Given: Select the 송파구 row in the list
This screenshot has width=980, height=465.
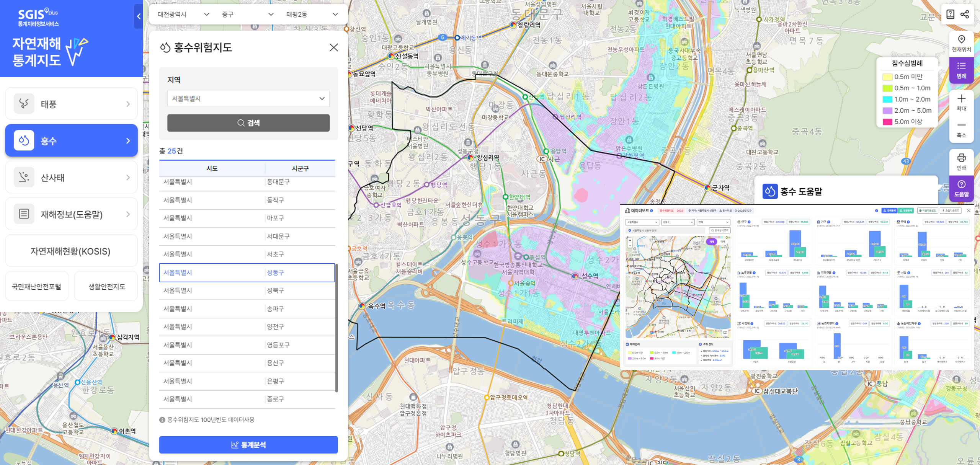Looking at the screenshot, I should pos(247,308).
